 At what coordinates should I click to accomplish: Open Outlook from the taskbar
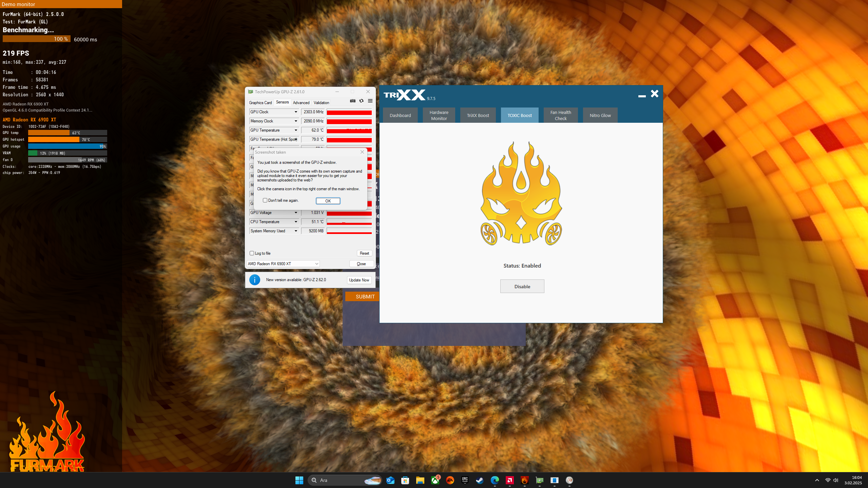point(390,480)
